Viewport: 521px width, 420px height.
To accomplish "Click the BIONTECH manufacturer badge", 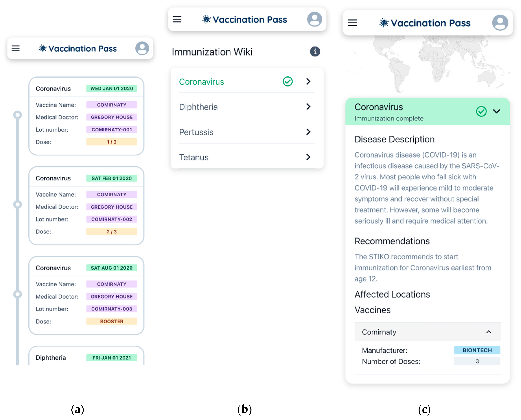I will pos(477,350).
